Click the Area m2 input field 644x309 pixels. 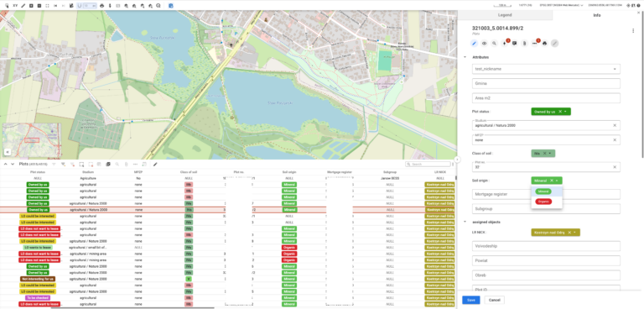(x=546, y=98)
